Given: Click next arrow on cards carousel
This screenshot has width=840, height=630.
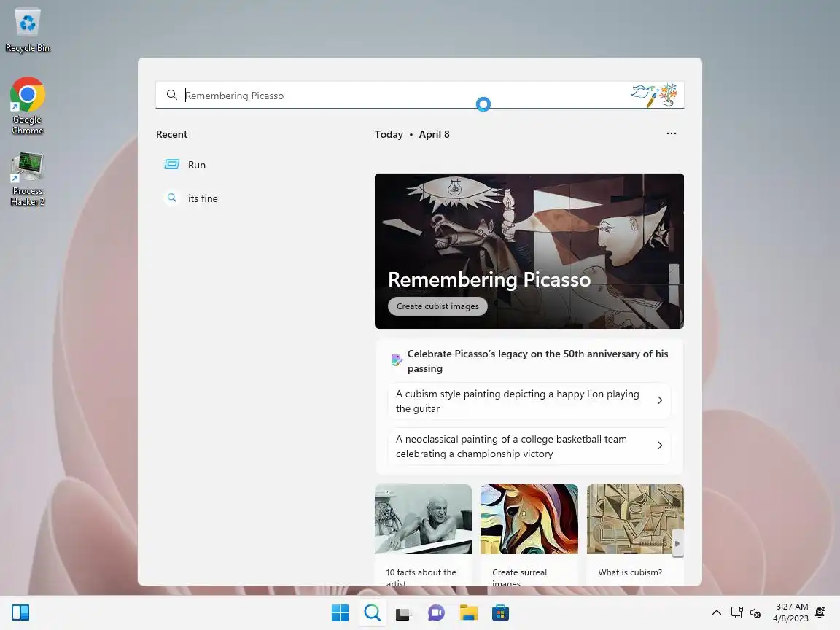Looking at the screenshot, I should click(x=677, y=543).
